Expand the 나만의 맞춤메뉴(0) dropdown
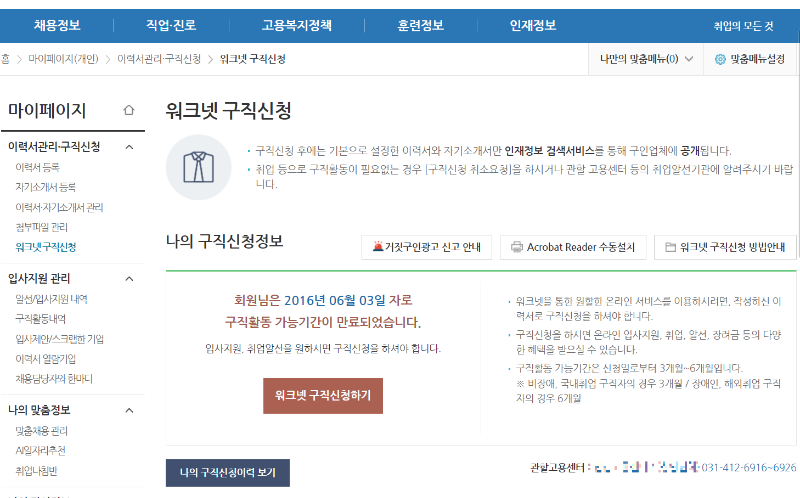 (x=646, y=59)
